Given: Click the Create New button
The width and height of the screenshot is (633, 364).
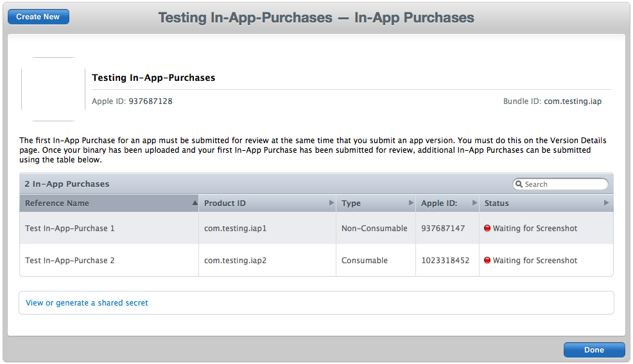Looking at the screenshot, I should [39, 17].
